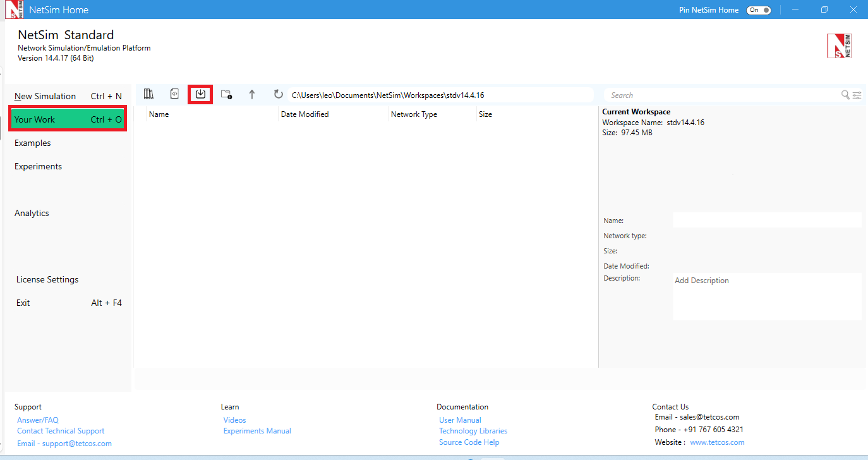Click the 'Phone - +91 767 605 4321' text
Viewport: 868px width, 460px height.
click(x=699, y=430)
